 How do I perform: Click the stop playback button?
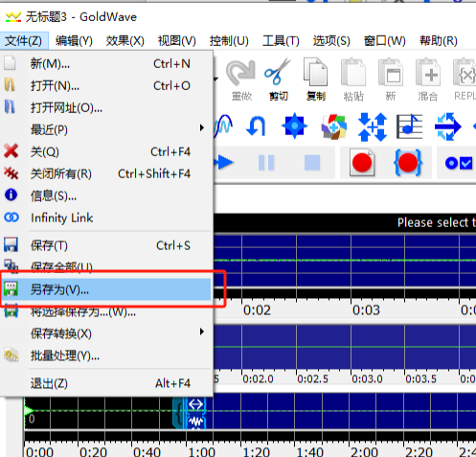point(312,163)
